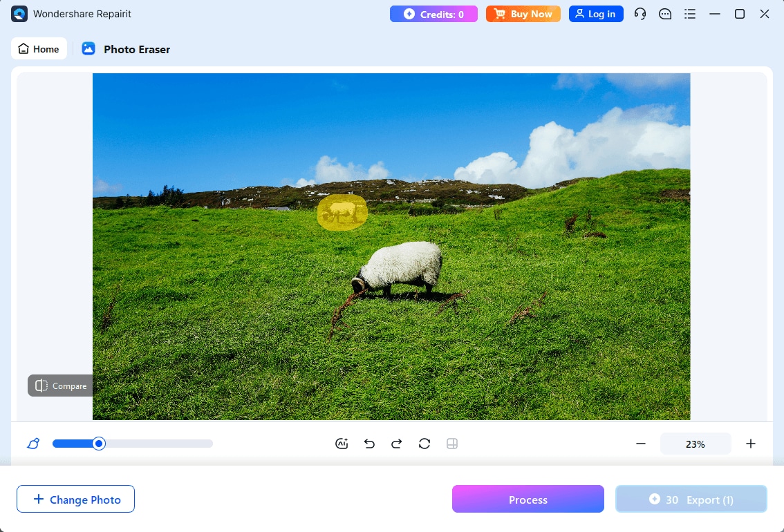Click the Change Photo button
This screenshot has height=532, width=784.
pos(75,499)
